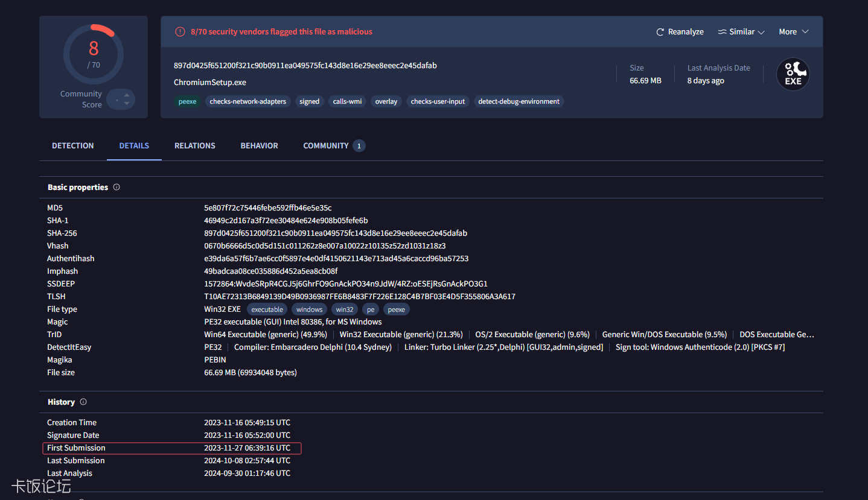Click the Reanalyze button
The image size is (868, 500).
coord(680,32)
